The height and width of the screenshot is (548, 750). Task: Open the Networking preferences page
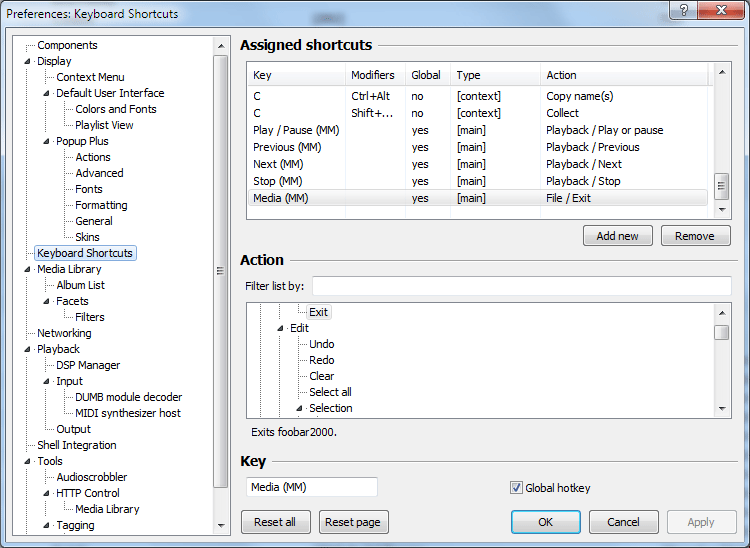click(x=64, y=333)
